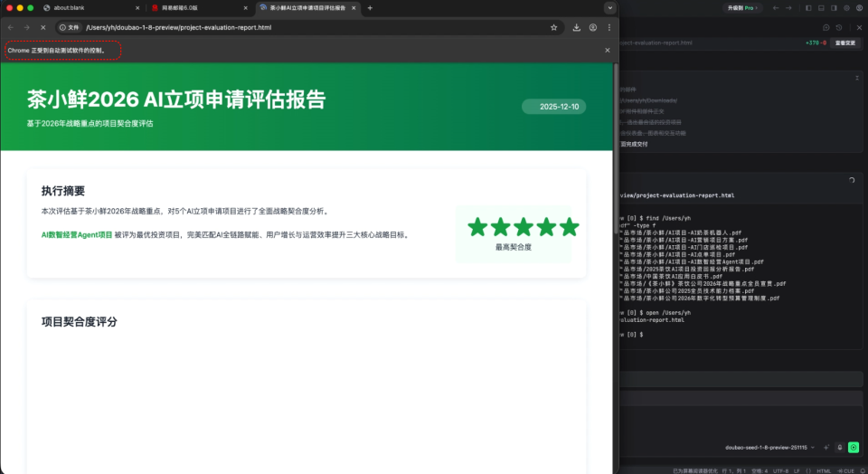Click the sparkle enhance prompt icon
Screen dimensions: 868x474
[x=826, y=448]
